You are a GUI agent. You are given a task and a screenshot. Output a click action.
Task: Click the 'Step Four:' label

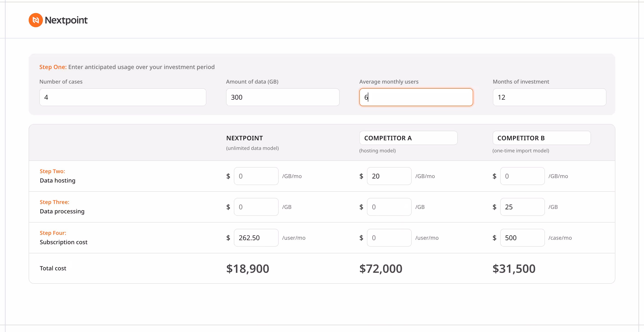(53, 233)
